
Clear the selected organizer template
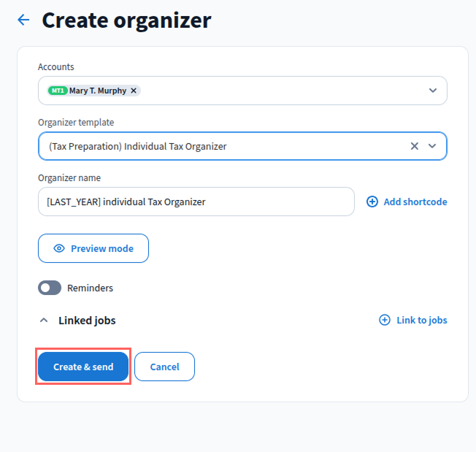pos(414,146)
